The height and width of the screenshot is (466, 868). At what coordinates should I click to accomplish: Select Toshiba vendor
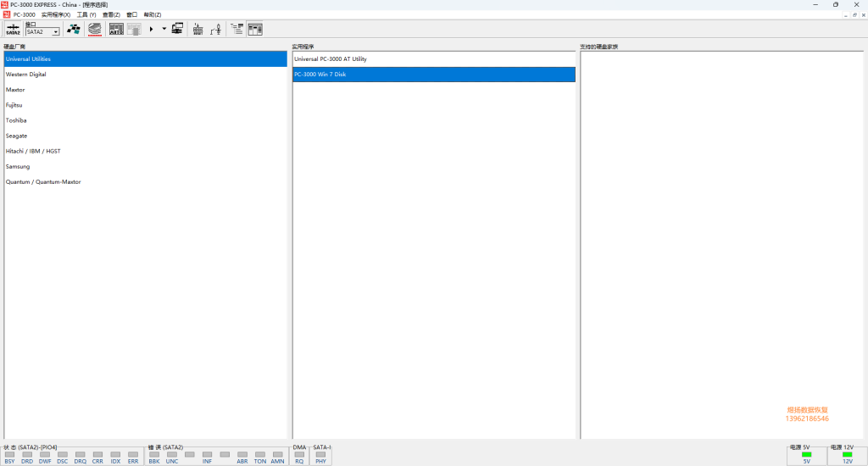point(146,120)
